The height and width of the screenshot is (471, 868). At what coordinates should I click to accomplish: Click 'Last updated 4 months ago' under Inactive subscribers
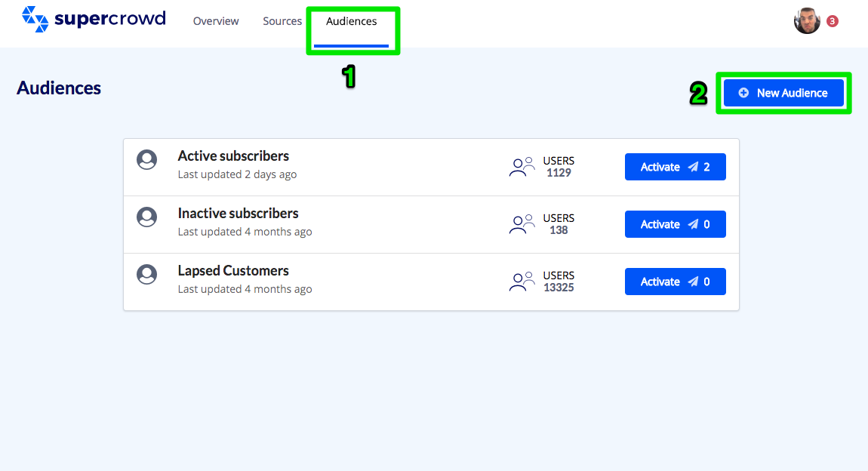245,232
